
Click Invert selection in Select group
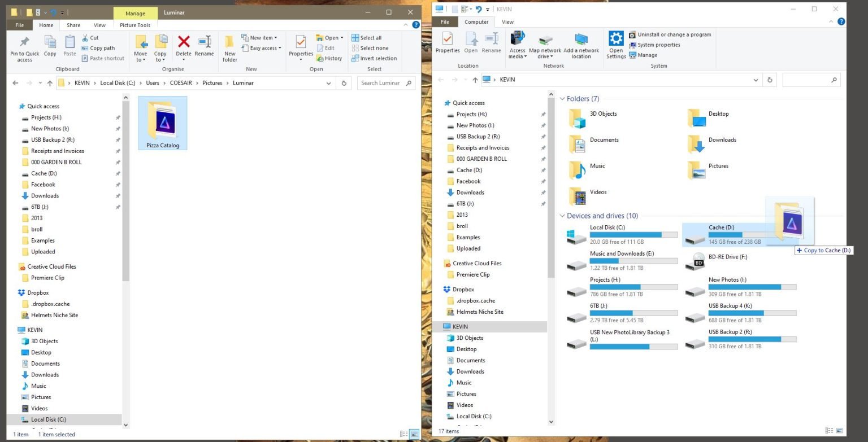(374, 58)
